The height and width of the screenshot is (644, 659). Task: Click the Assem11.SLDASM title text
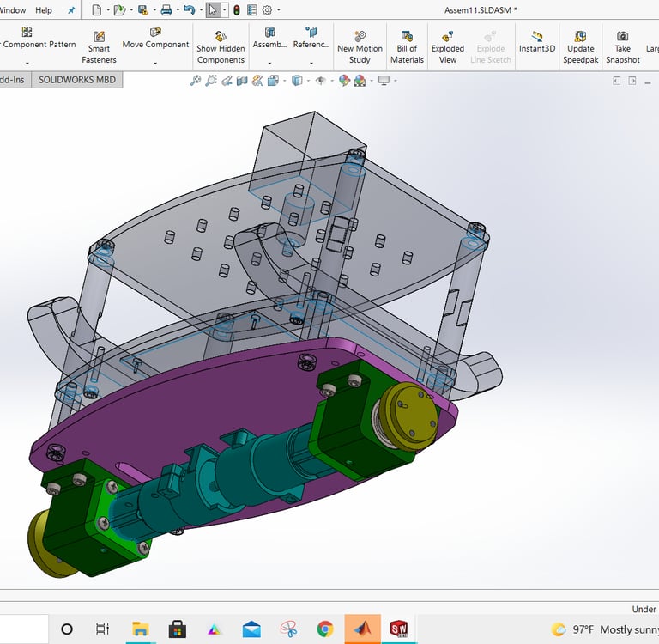(x=481, y=10)
